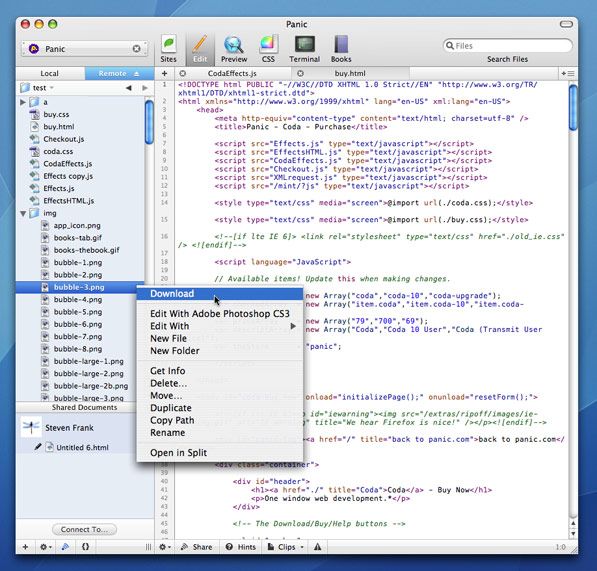Clear the Panic site field

(x=136, y=49)
